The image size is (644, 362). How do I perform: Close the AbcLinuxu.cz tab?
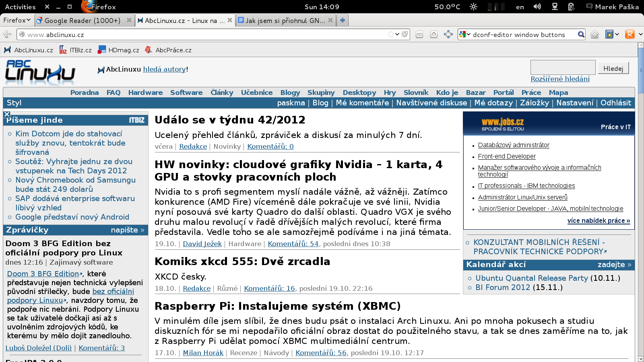pos(229,20)
